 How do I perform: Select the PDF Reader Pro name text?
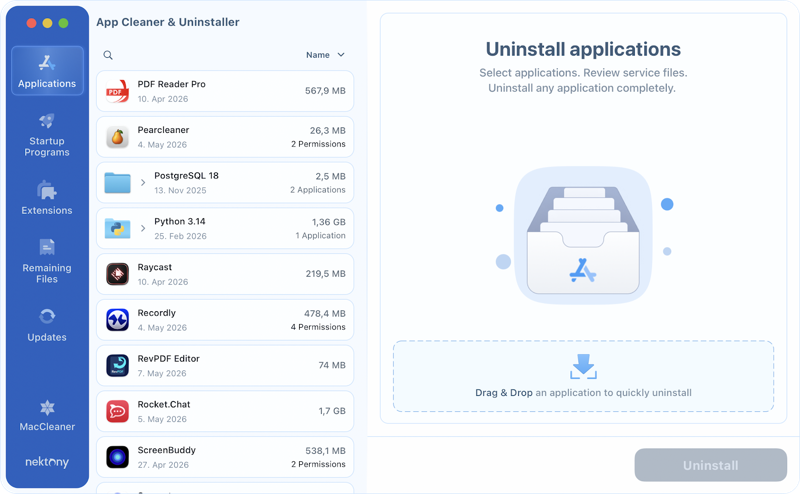click(x=171, y=84)
